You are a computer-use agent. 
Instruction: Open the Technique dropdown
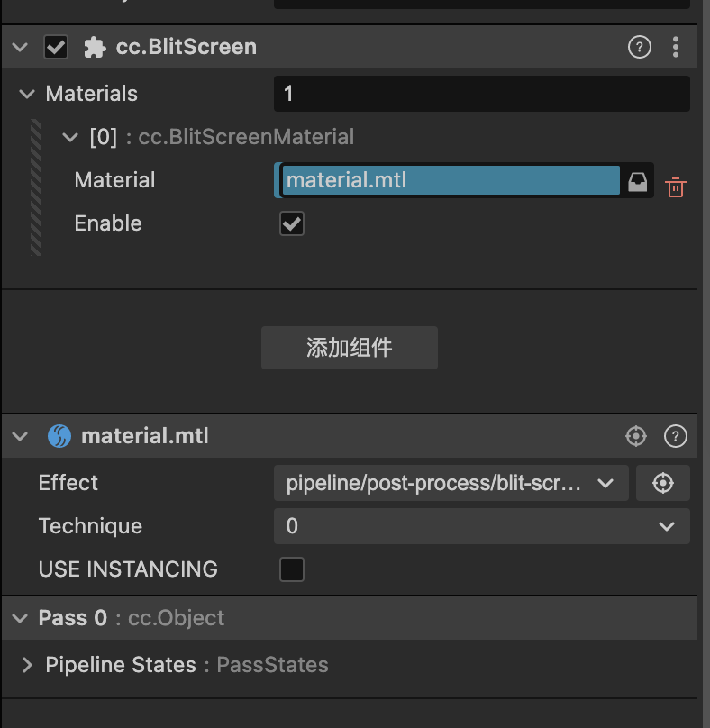481,526
